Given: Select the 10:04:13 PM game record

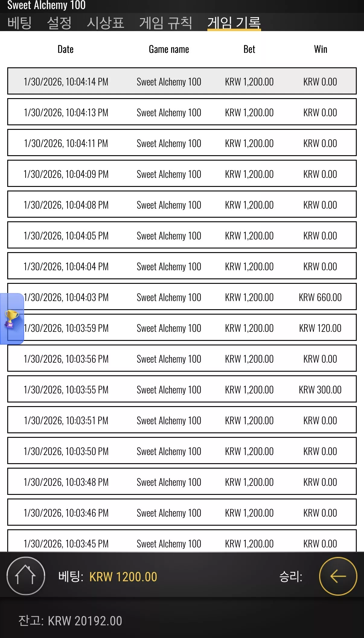Looking at the screenshot, I should tap(182, 112).
